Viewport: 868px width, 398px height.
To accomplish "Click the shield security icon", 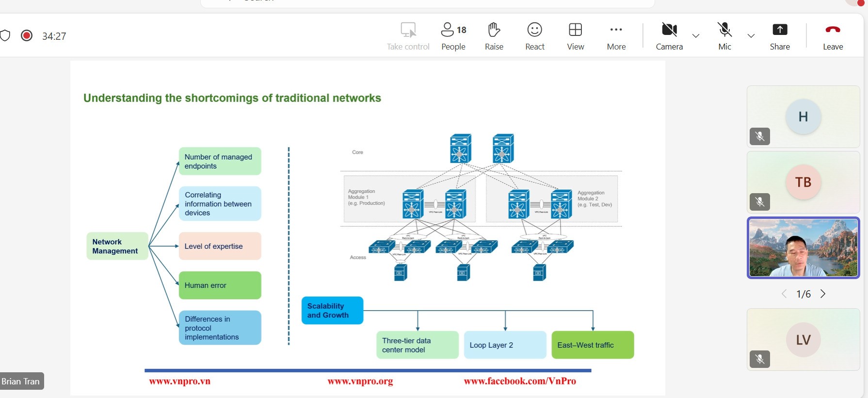I will click(5, 35).
